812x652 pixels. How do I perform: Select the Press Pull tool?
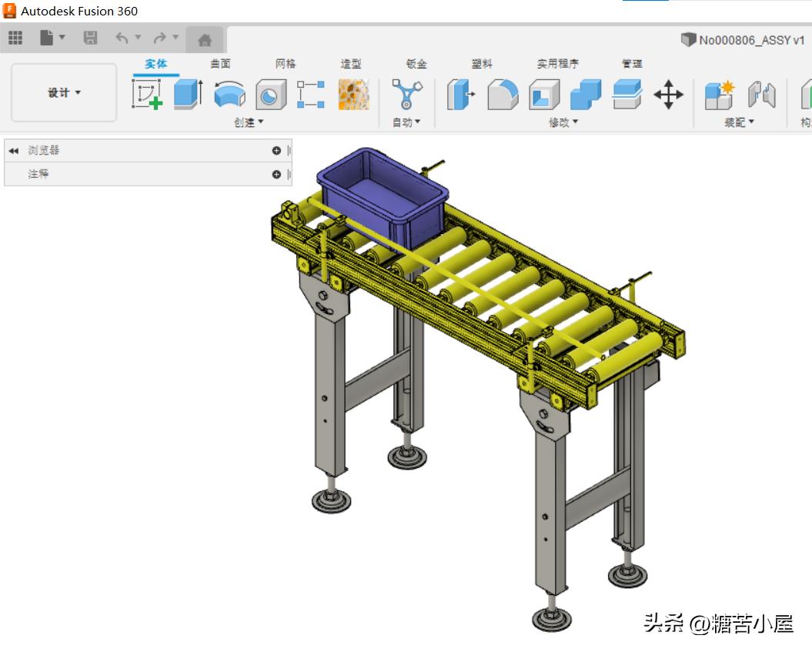(461, 94)
